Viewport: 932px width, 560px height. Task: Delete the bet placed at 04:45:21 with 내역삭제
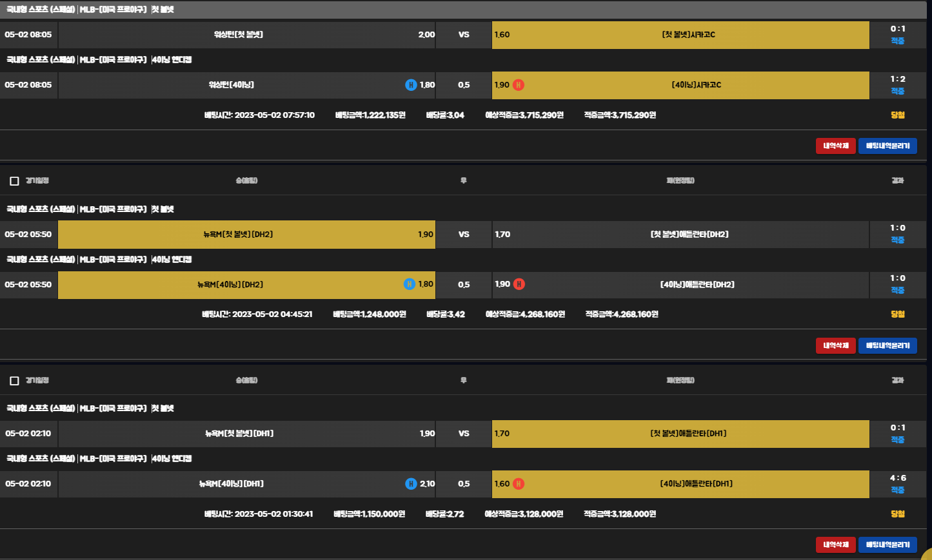point(835,346)
